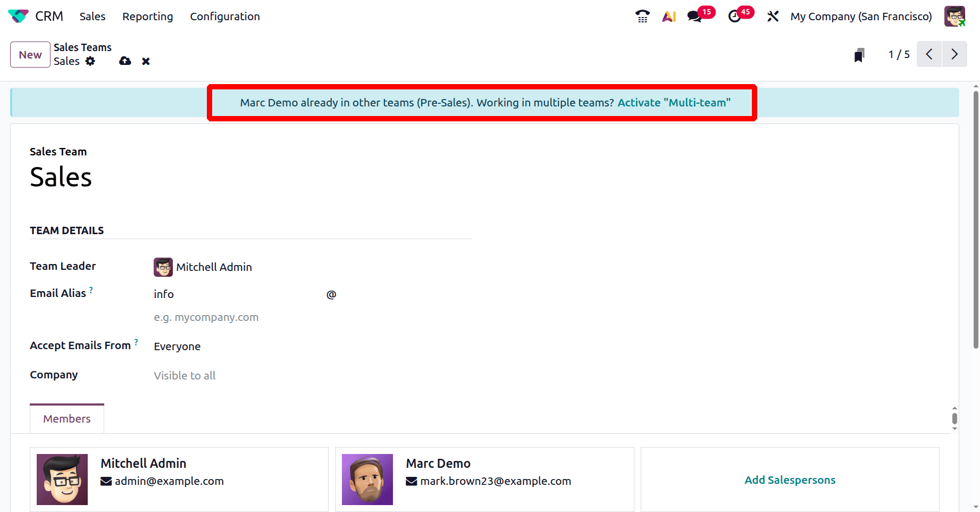
Task: Open the developer tools menu
Action: point(773,16)
